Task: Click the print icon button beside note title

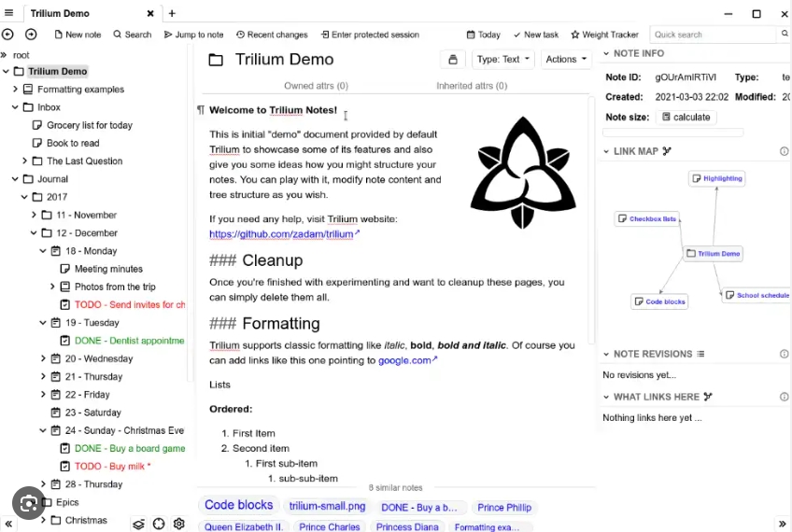Action: [453, 59]
